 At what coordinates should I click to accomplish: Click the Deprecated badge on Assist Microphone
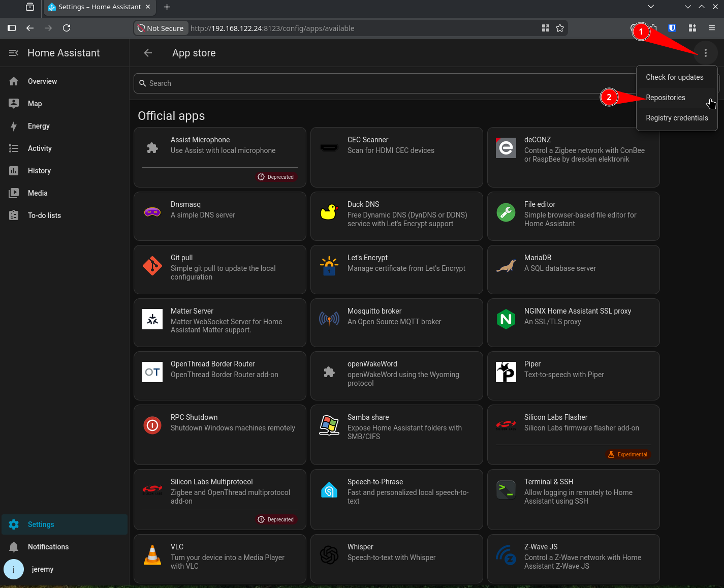(276, 177)
